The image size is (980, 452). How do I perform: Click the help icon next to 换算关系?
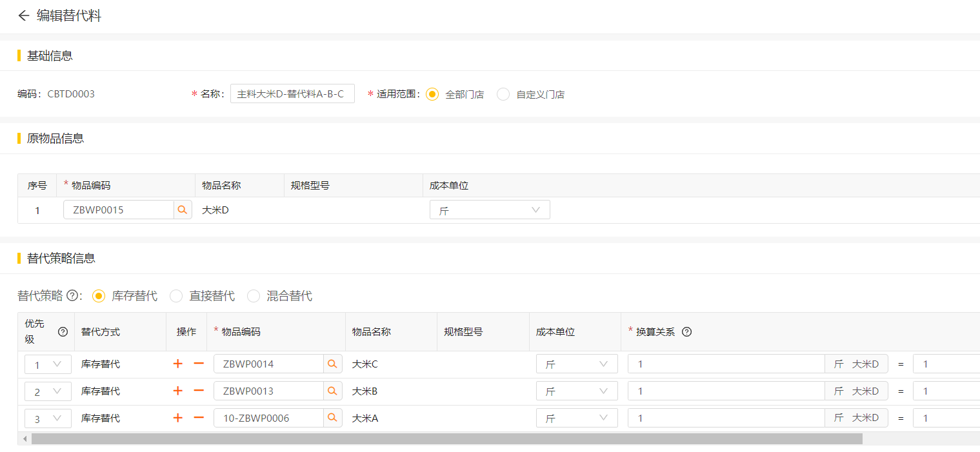coord(687,332)
